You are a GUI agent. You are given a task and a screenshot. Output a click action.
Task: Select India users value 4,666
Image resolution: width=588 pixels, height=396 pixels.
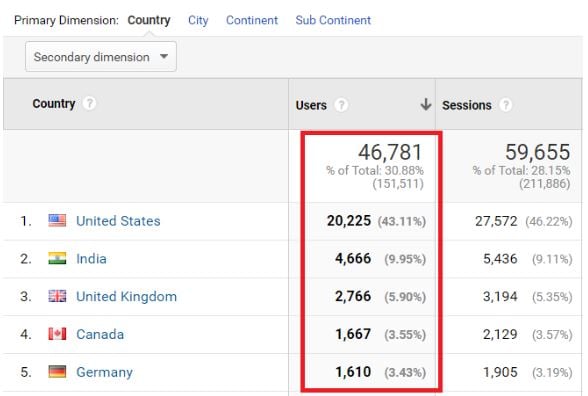coord(353,259)
